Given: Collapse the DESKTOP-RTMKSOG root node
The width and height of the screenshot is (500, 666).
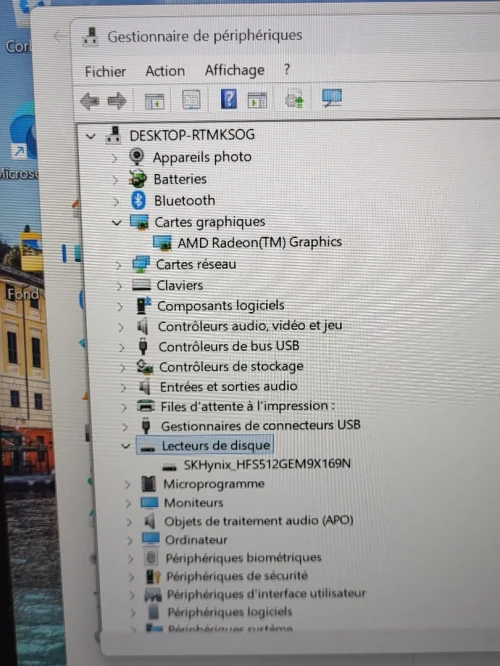Looking at the screenshot, I should tap(90, 136).
